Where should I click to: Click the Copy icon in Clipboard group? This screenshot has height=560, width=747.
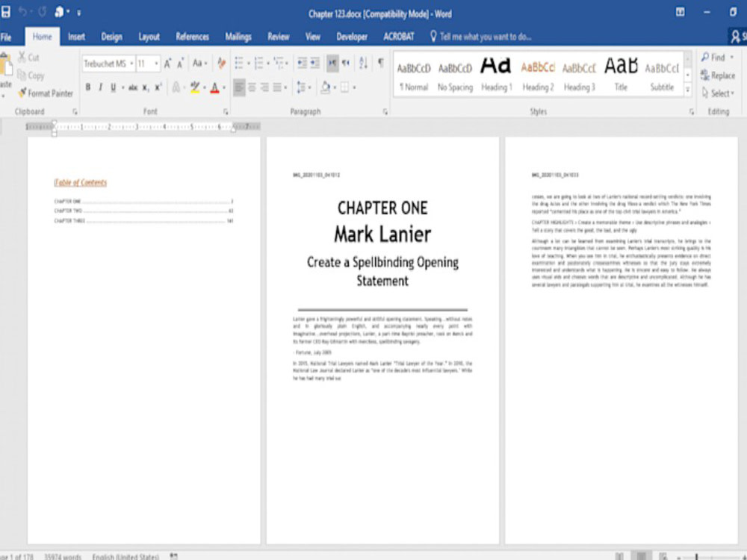[x=22, y=75]
